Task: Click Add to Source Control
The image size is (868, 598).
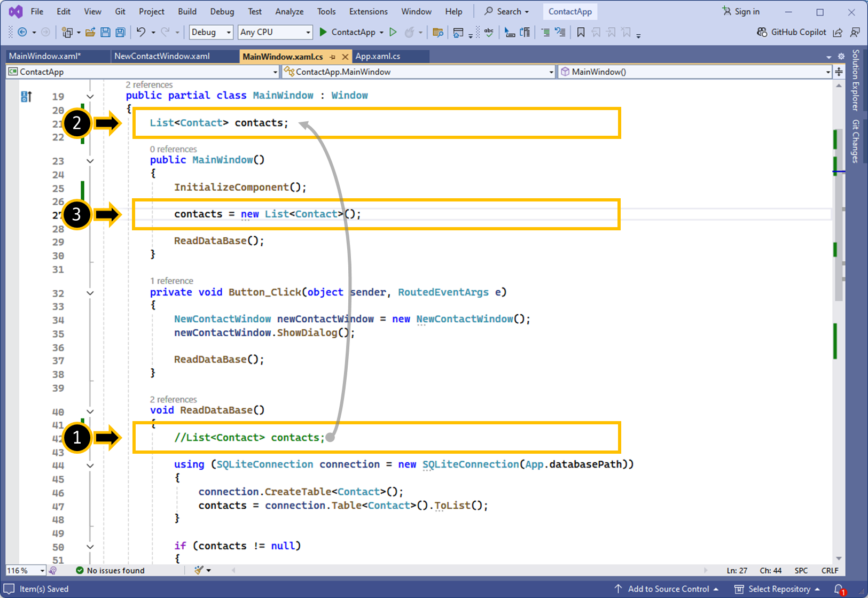Action: [667, 589]
